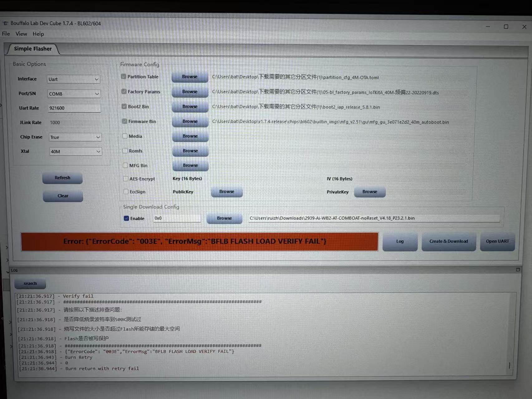The height and width of the screenshot is (399, 532).
Task: Select the Simple Flasher tab
Action: 33,49
